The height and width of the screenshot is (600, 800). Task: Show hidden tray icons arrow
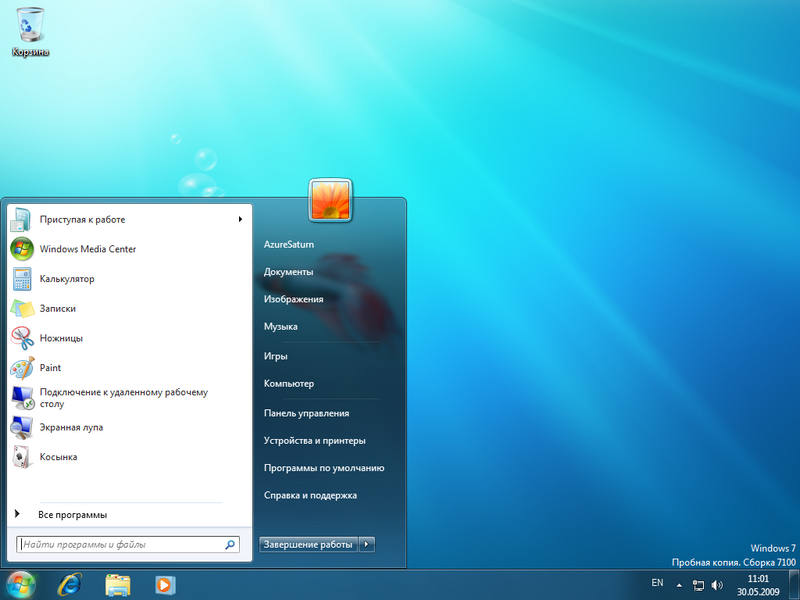679,585
